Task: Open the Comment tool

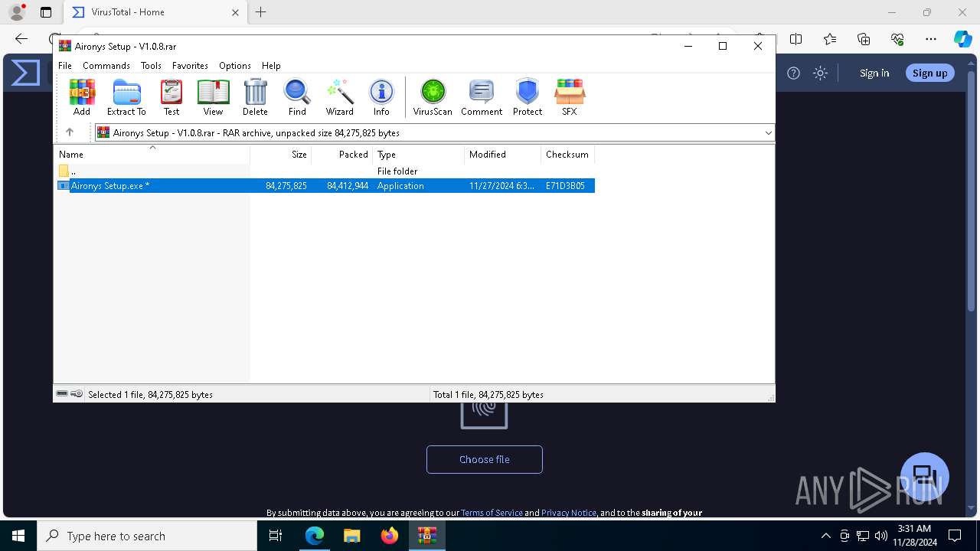Action: (x=482, y=97)
